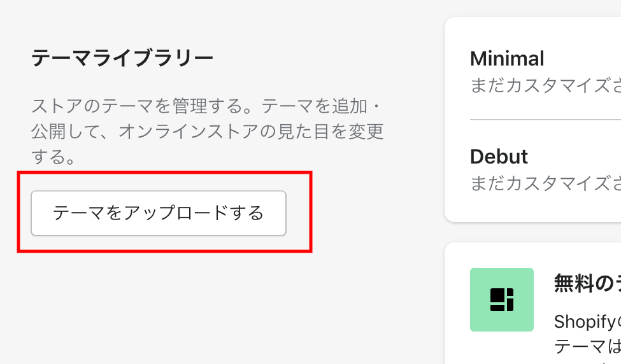Screen dimensions: 621x364
Task: Click the subtitle under the Minimal theme
Action: point(545,85)
